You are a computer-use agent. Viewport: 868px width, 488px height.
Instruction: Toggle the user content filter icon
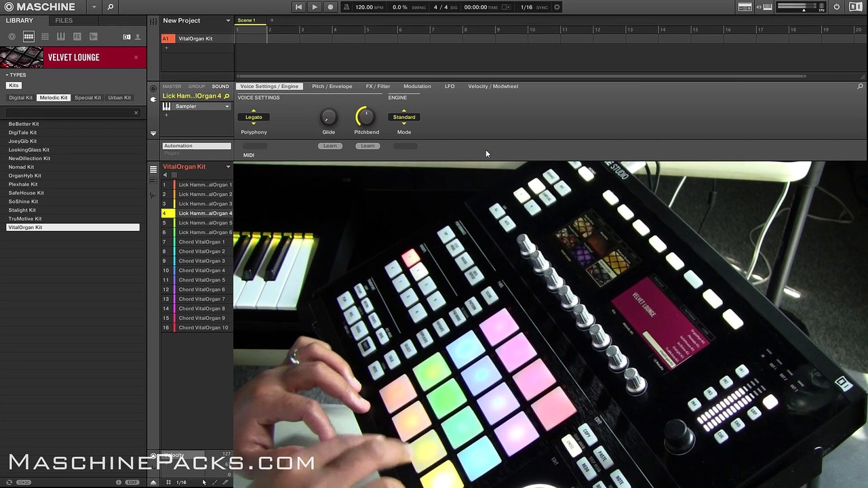pos(138,37)
